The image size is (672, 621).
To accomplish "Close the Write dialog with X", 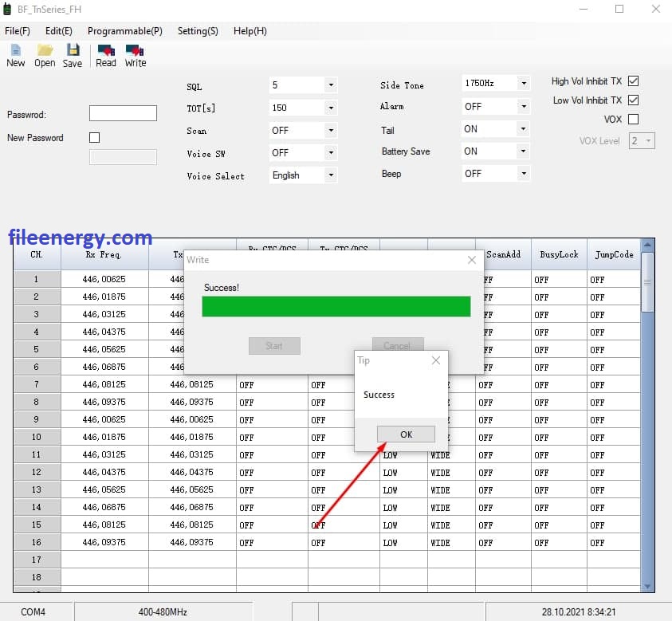I will point(472,260).
